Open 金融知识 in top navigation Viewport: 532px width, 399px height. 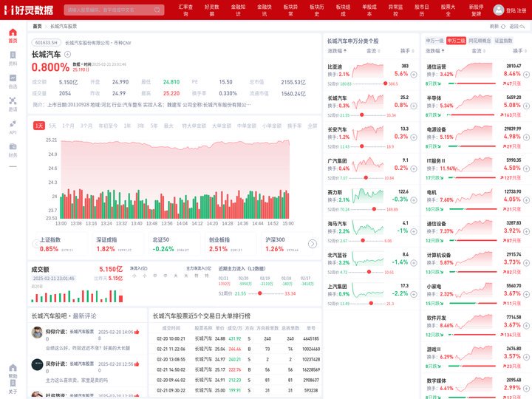coord(238,10)
